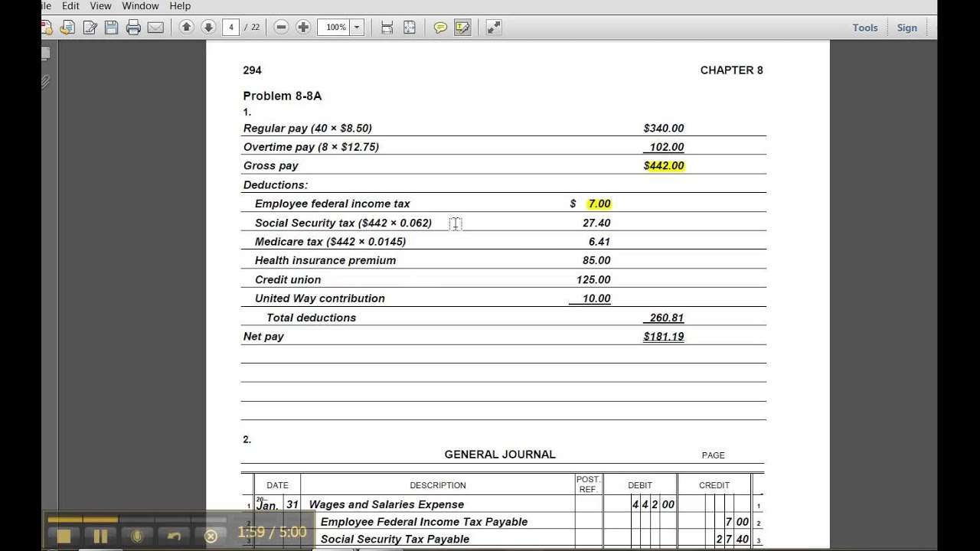Click Total deductions value 260.81
The height and width of the screenshot is (551, 980).
[x=666, y=318]
